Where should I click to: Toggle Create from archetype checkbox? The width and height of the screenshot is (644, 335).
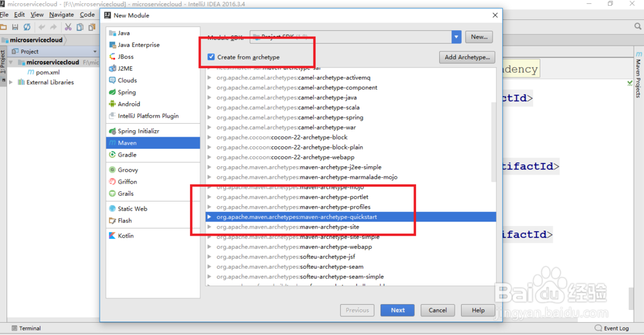pyautogui.click(x=211, y=57)
